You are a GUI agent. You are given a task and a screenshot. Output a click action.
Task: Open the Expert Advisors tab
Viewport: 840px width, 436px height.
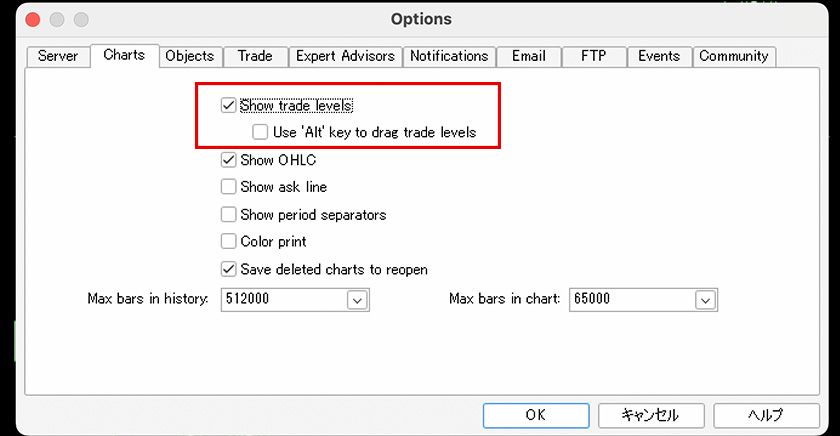[x=347, y=57]
